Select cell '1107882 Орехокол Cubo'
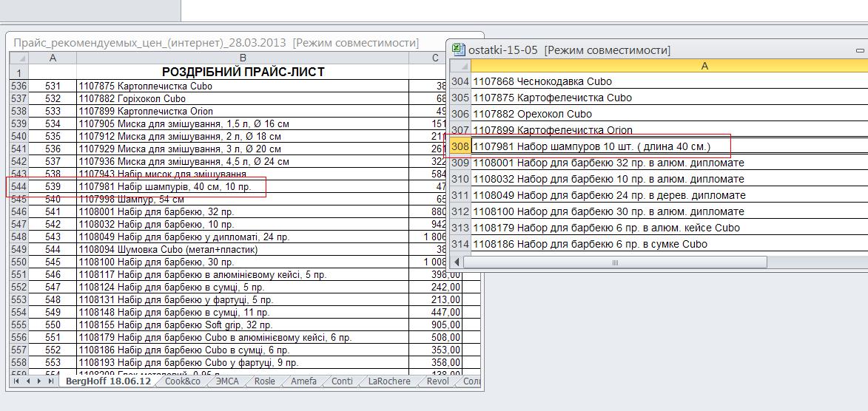Viewport: 868px width, 411px height. [669, 114]
